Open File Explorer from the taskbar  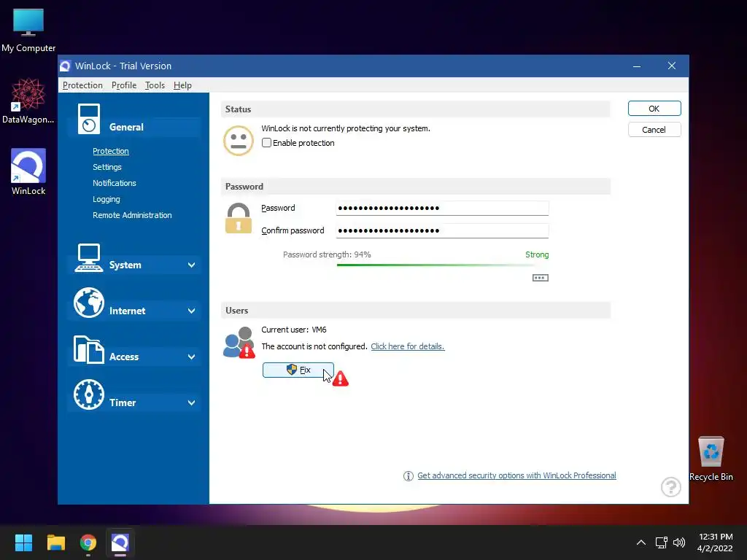pyautogui.click(x=55, y=542)
